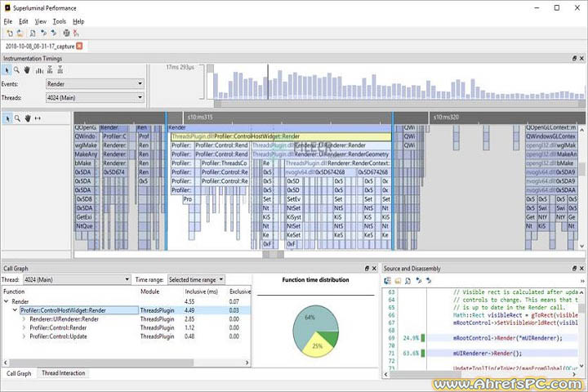Click the 64% teal pie slice

pos(308,318)
